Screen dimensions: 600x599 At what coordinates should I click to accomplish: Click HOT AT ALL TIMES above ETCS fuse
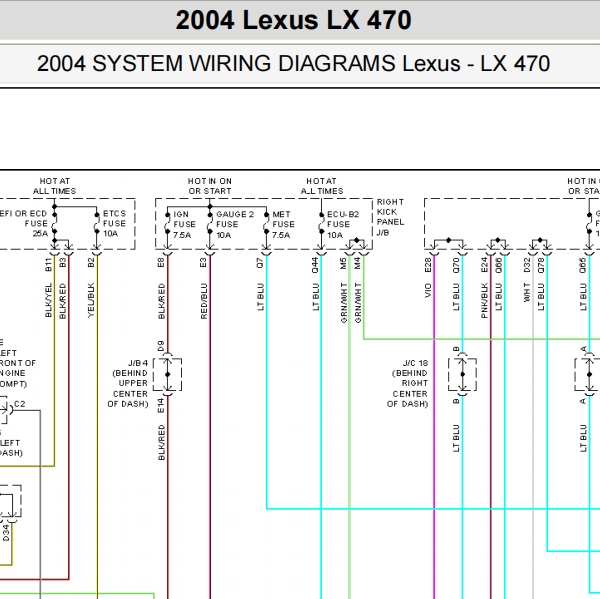click(54, 186)
